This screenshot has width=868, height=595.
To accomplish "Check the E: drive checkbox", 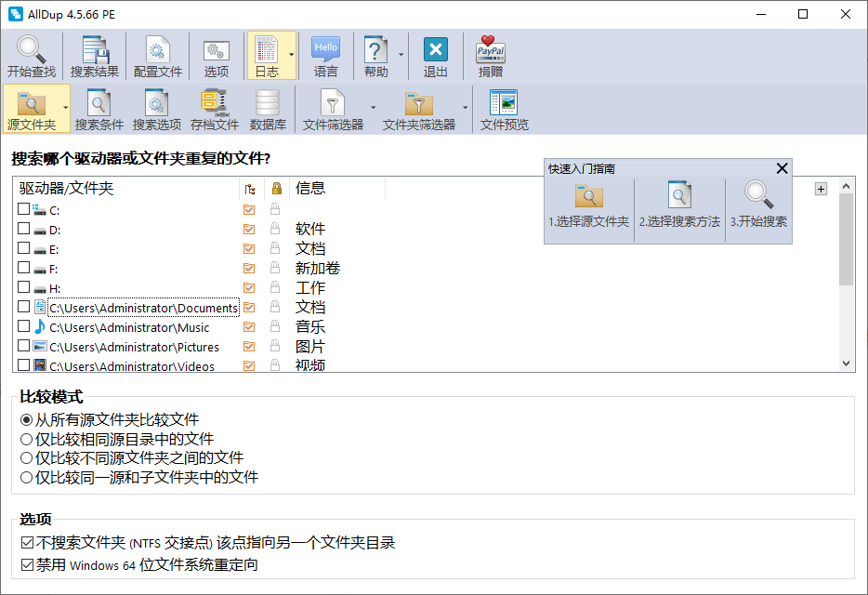I will 23,247.
